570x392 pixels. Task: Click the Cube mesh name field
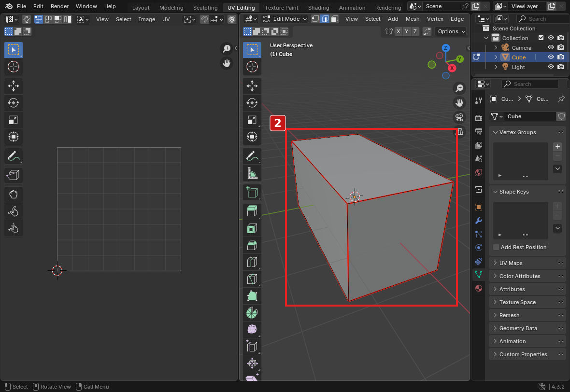tap(530, 116)
